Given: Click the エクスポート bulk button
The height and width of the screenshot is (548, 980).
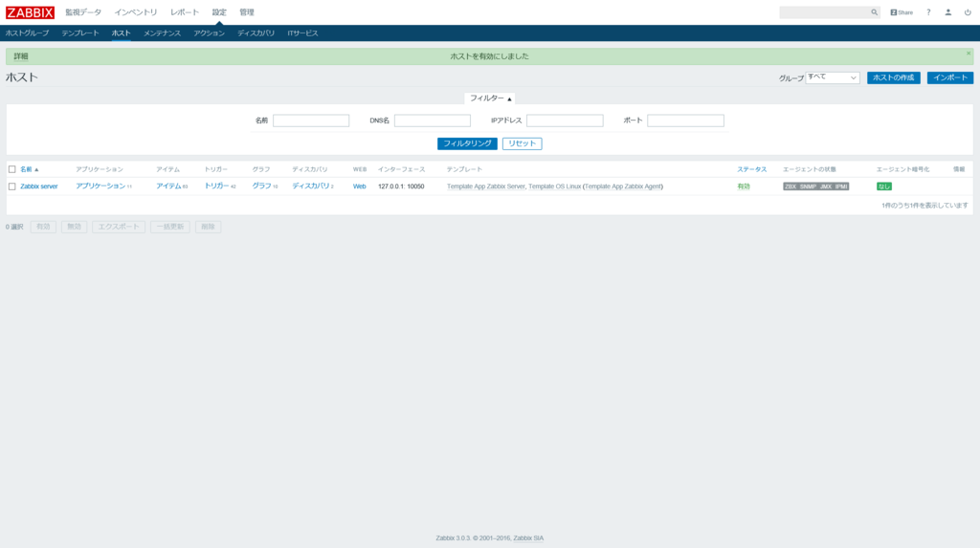Looking at the screenshot, I should 119,227.
